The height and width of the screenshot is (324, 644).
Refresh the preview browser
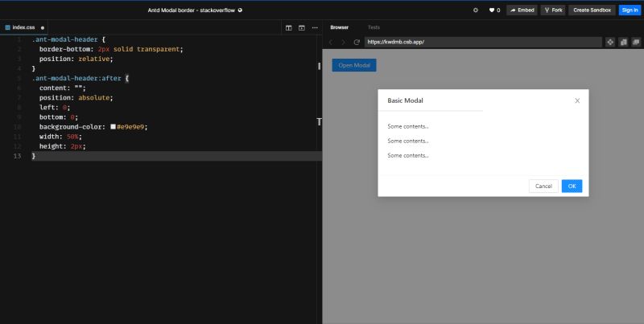click(357, 43)
